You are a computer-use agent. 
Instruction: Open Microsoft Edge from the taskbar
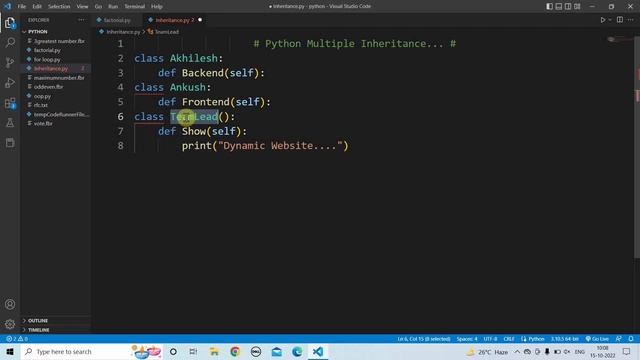click(x=297, y=351)
